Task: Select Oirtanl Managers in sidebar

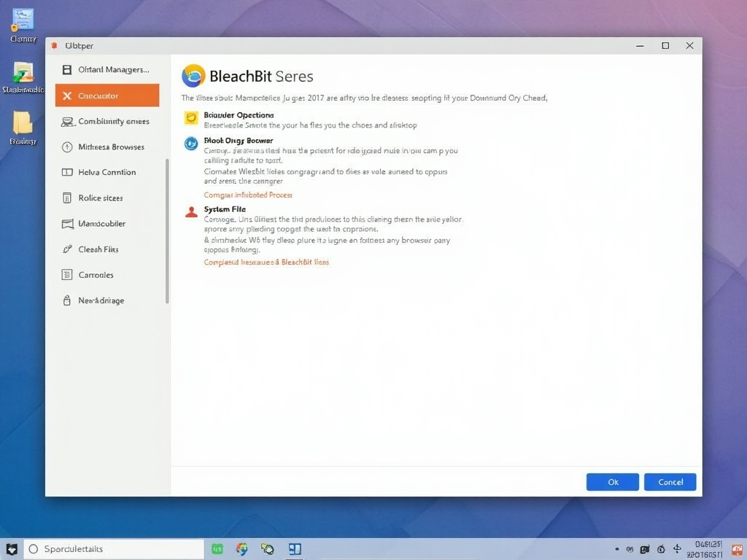Action: [107, 70]
